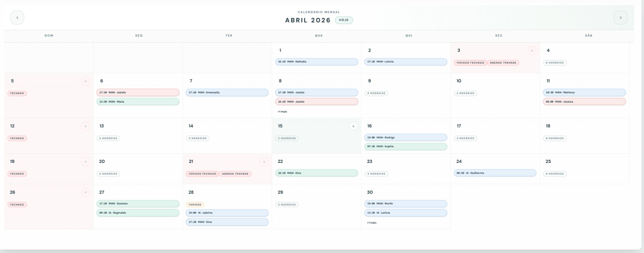Open 17:20 MAN Gustavo appointment
Viewport: 644px width, 253px height.
[138, 204]
